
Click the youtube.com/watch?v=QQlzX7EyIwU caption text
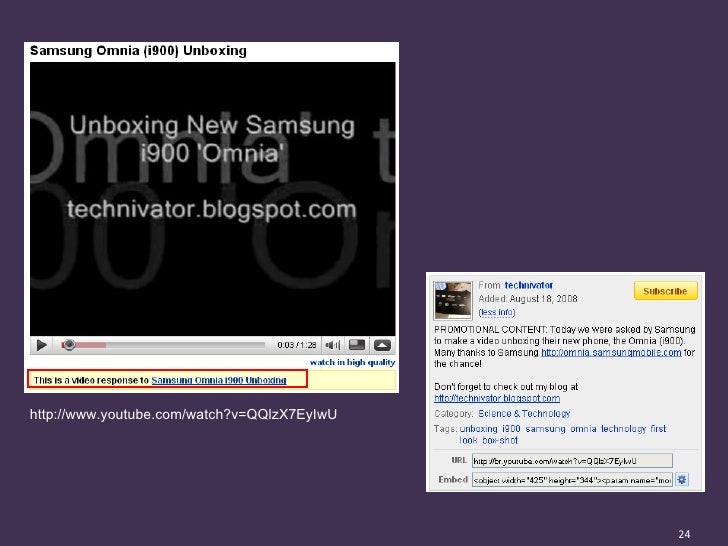pos(183,414)
